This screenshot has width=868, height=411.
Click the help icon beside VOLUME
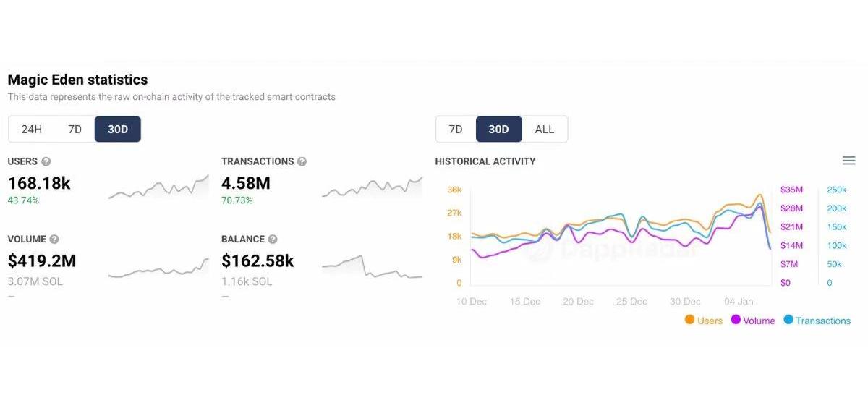[54, 239]
